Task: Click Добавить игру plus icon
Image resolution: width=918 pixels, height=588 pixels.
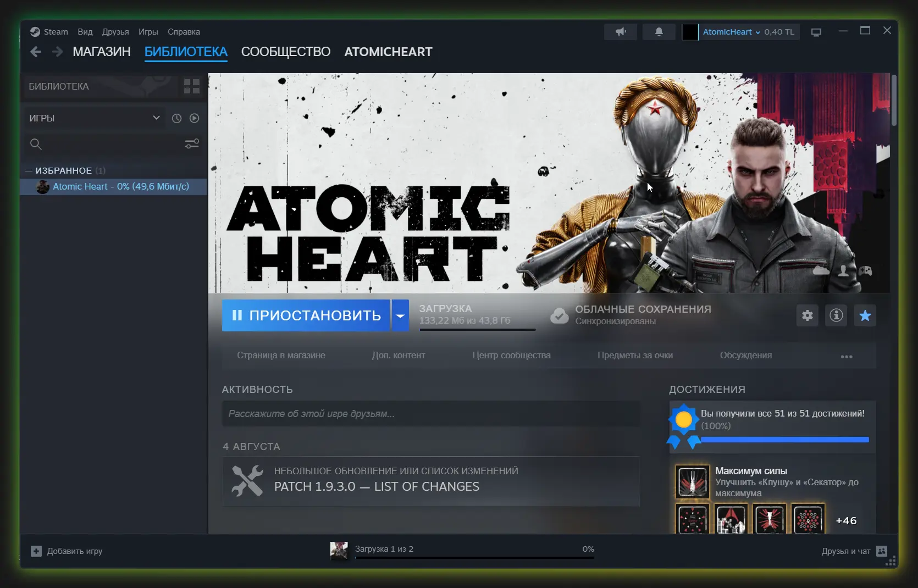Action: coord(36,551)
